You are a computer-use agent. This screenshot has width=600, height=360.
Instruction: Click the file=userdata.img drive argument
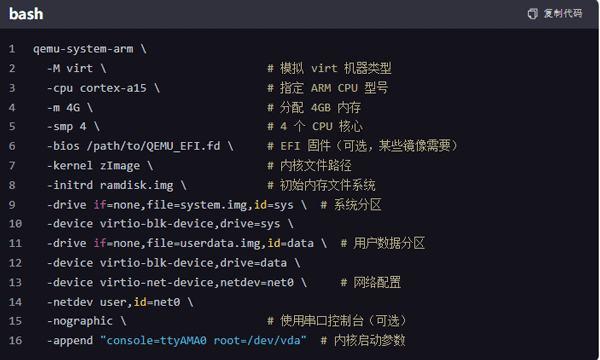204,243
